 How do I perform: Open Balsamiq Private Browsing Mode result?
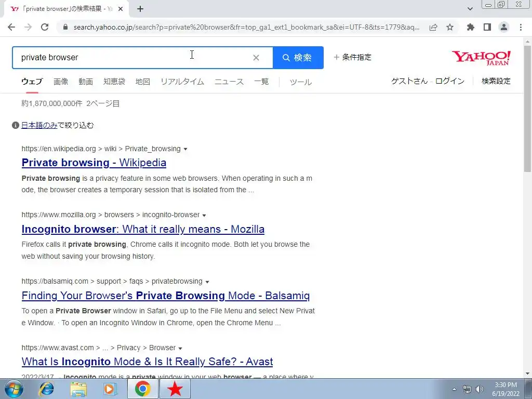coord(166,296)
